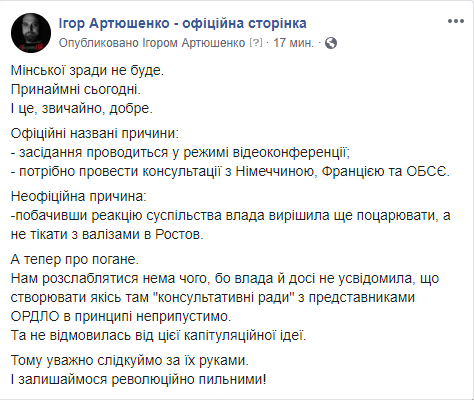Click the line І це, звичайно, добре.

tap(82, 108)
